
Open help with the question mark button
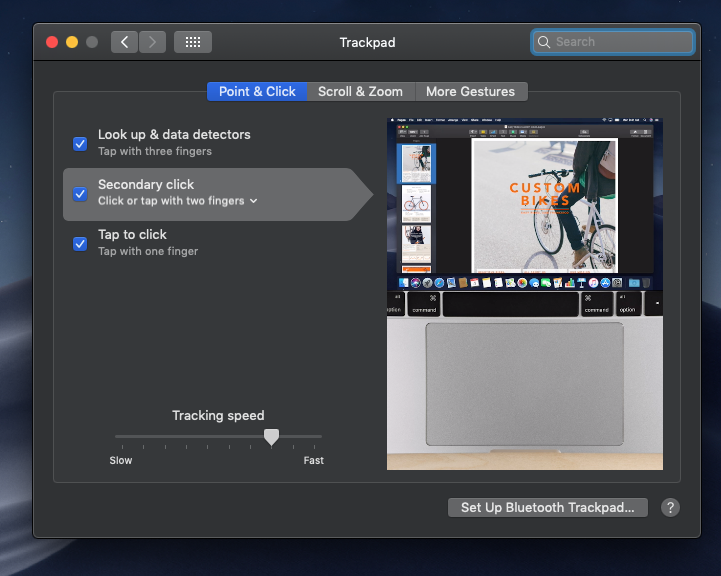tap(670, 507)
